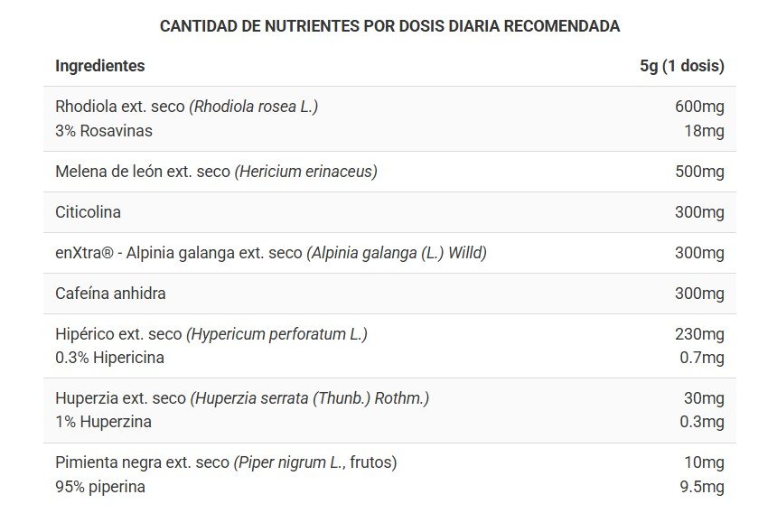
Task: Click the 500mg amount for Melena de león
Action: [699, 172]
